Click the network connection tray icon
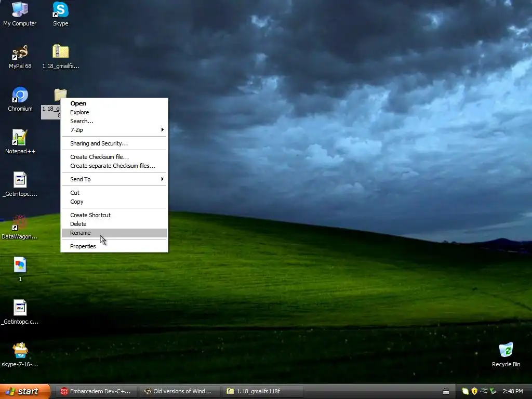532x399 pixels. point(484,391)
